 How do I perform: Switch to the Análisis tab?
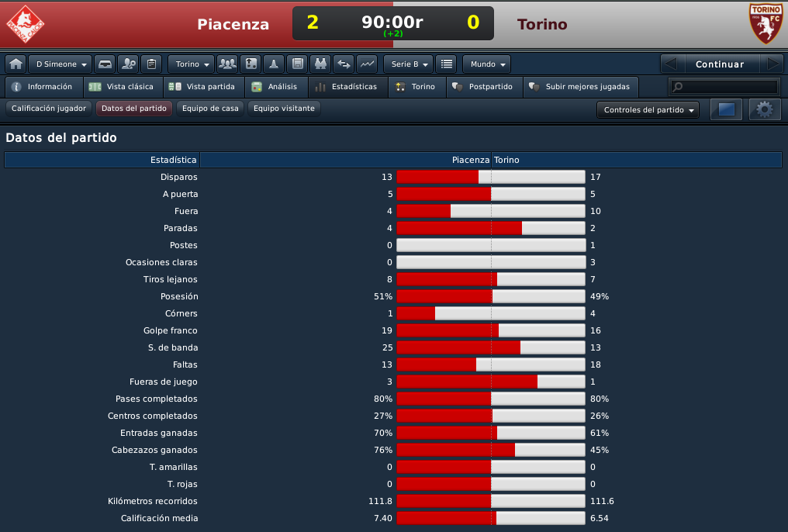tap(276, 86)
